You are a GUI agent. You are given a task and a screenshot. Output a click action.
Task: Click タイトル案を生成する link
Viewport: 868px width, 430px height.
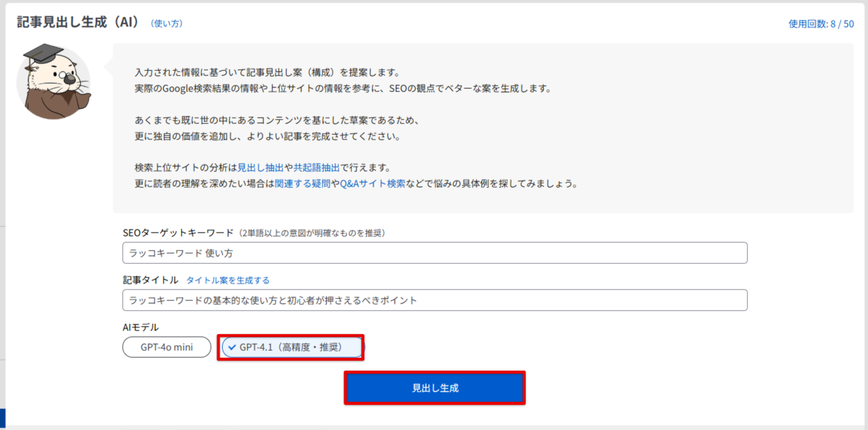228,280
